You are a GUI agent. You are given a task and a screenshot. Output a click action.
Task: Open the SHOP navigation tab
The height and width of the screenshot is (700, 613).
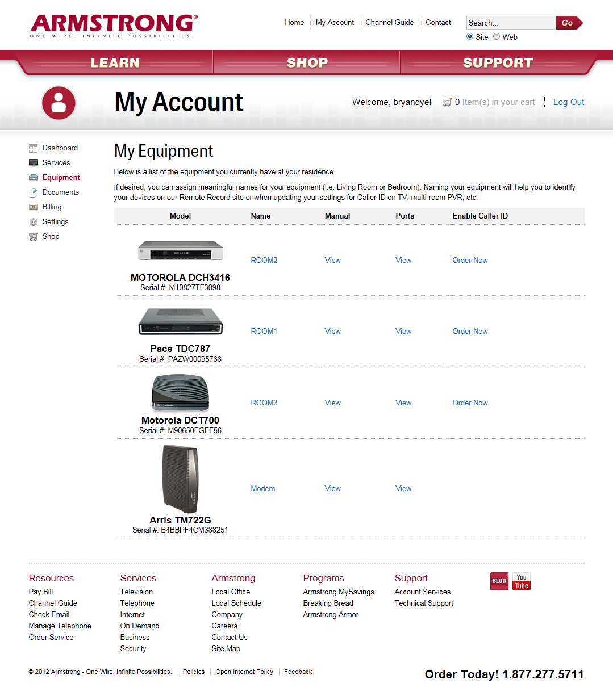307,62
